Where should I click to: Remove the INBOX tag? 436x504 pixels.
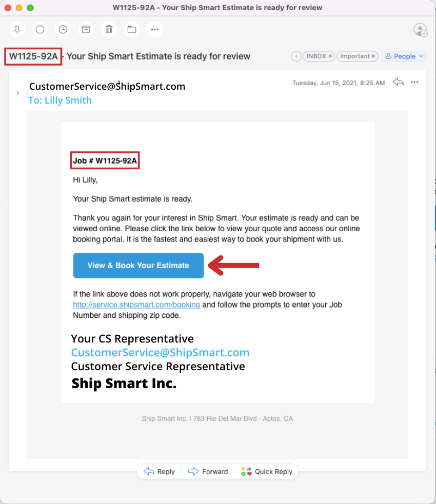(330, 56)
